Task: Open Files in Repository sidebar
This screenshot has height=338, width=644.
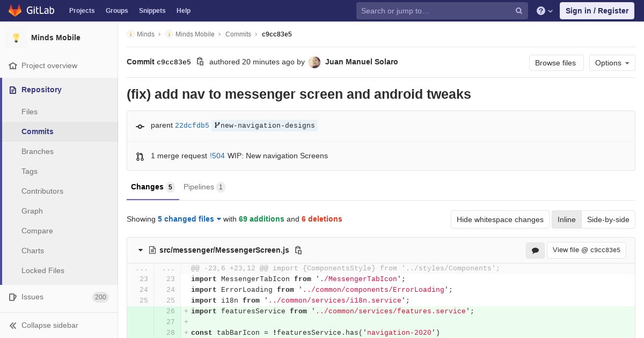Action: click(30, 112)
